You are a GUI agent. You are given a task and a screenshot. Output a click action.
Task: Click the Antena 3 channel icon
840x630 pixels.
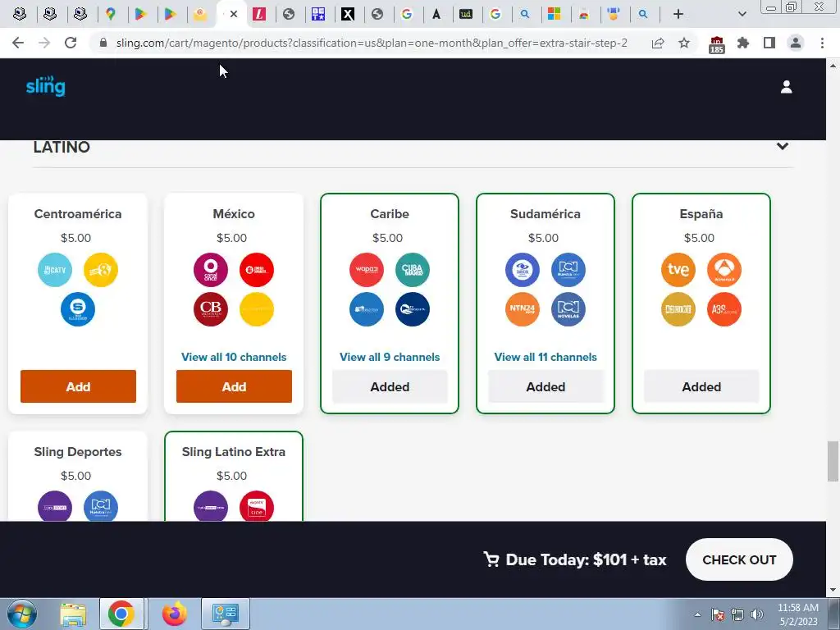coord(724,269)
